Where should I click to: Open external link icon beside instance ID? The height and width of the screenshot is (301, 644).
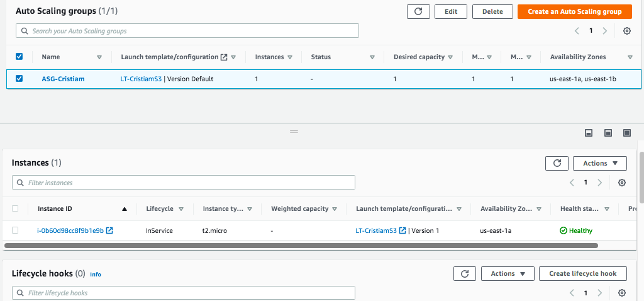(x=110, y=230)
